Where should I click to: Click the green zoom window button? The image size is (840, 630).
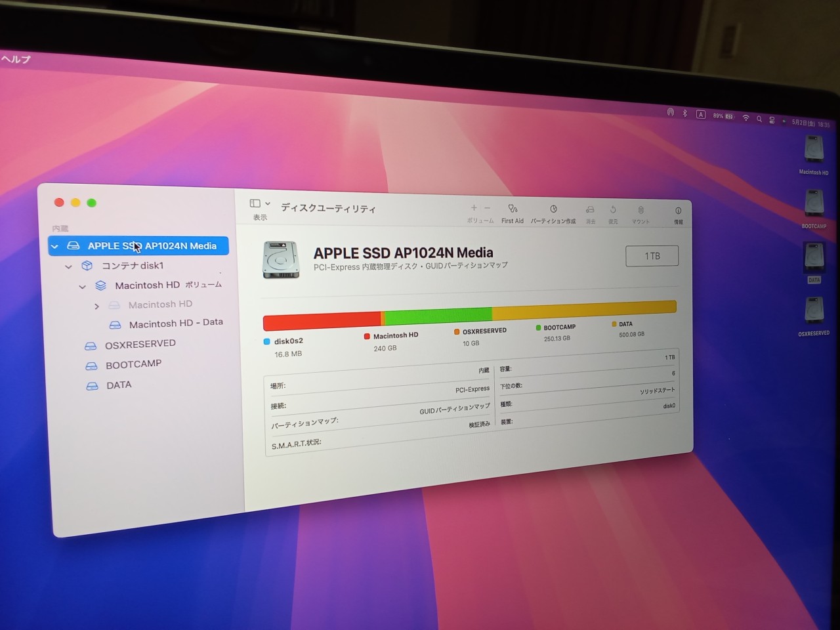pos(92,203)
